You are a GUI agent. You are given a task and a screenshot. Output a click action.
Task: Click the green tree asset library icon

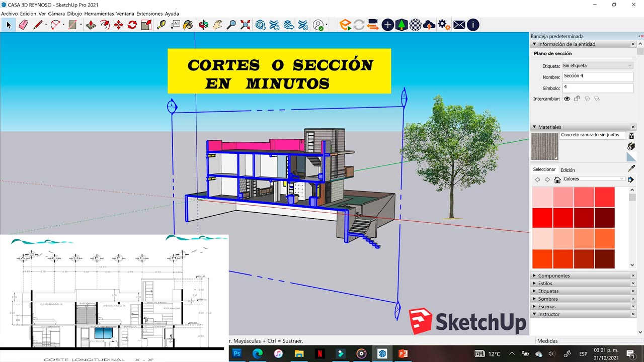[401, 25]
